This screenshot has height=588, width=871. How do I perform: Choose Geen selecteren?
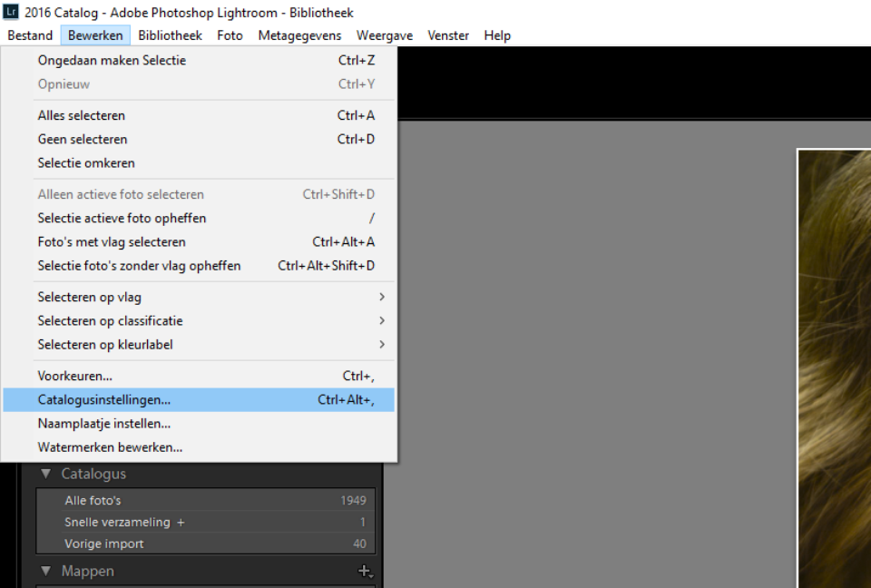(199, 139)
